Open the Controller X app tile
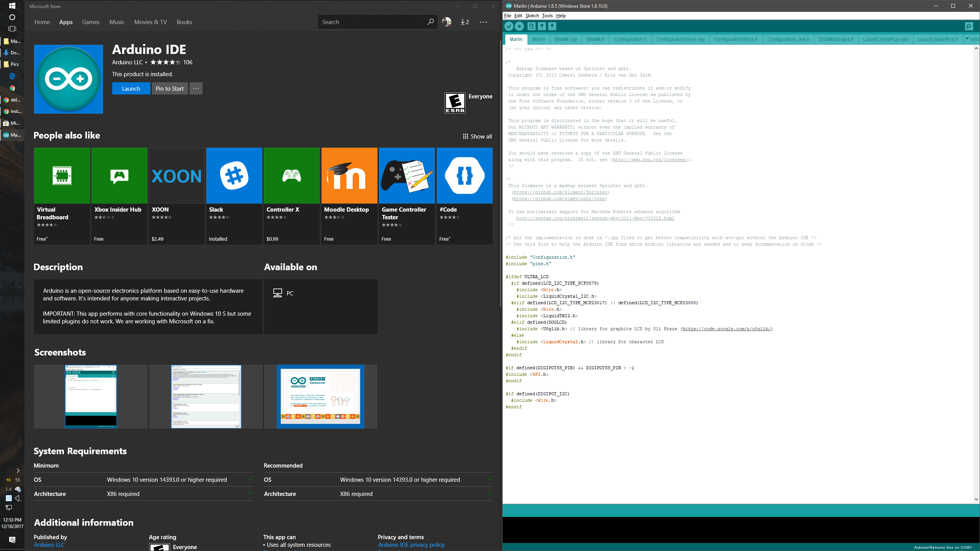 click(292, 196)
